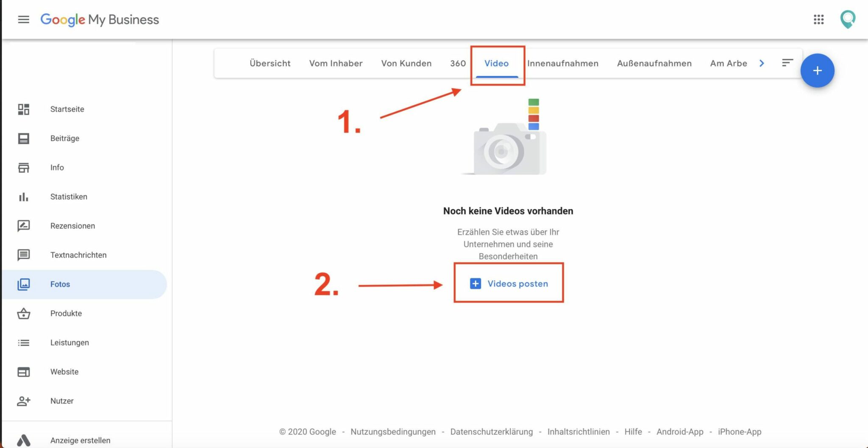Screen dimensions: 868x448
Task: Select the Video tab
Action: point(496,63)
